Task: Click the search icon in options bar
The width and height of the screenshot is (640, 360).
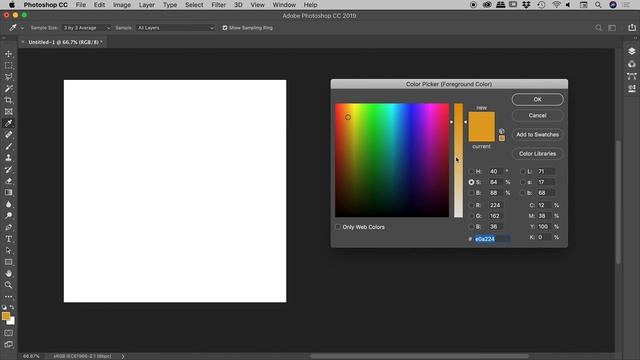Action: pos(598,28)
